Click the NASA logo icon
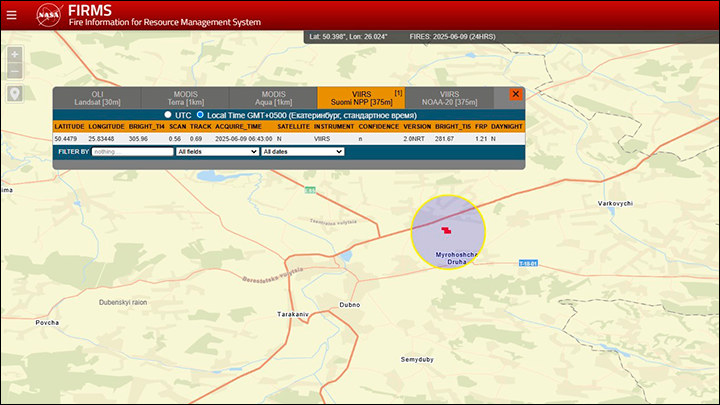 (49, 15)
